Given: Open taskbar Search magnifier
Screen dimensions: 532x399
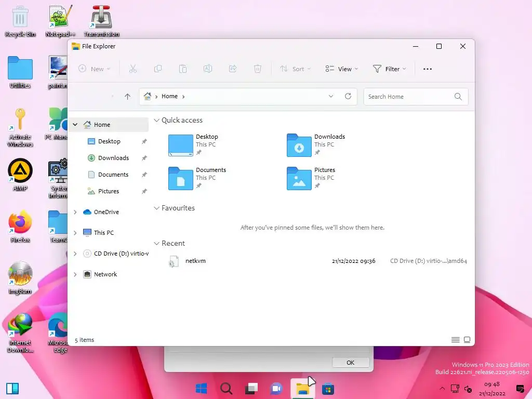Looking at the screenshot, I should (x=226, y=389).
